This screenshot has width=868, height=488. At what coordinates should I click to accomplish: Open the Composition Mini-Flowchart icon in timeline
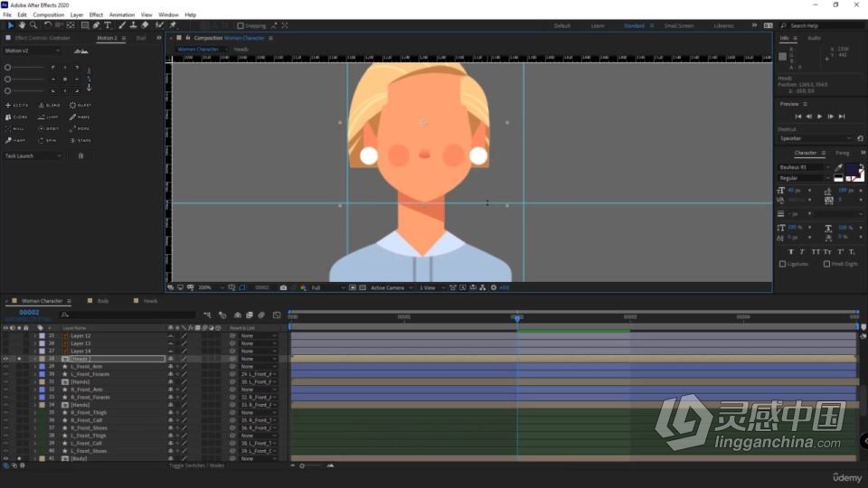click(207, 315)
